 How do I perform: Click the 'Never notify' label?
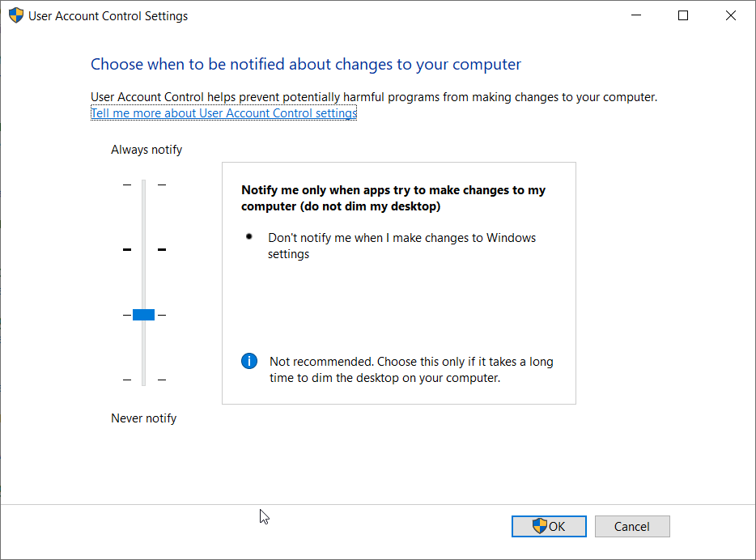pos(144,418)
